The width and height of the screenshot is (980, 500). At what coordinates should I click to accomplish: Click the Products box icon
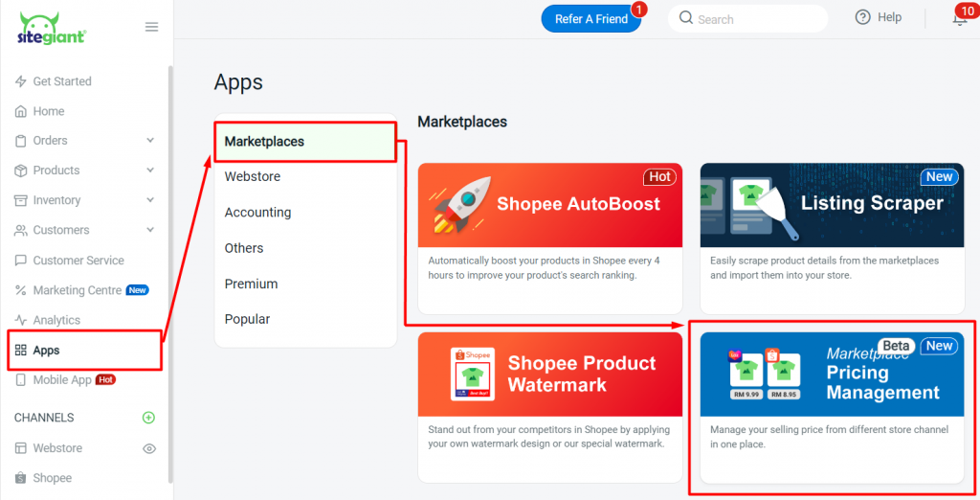pos(21,170)
